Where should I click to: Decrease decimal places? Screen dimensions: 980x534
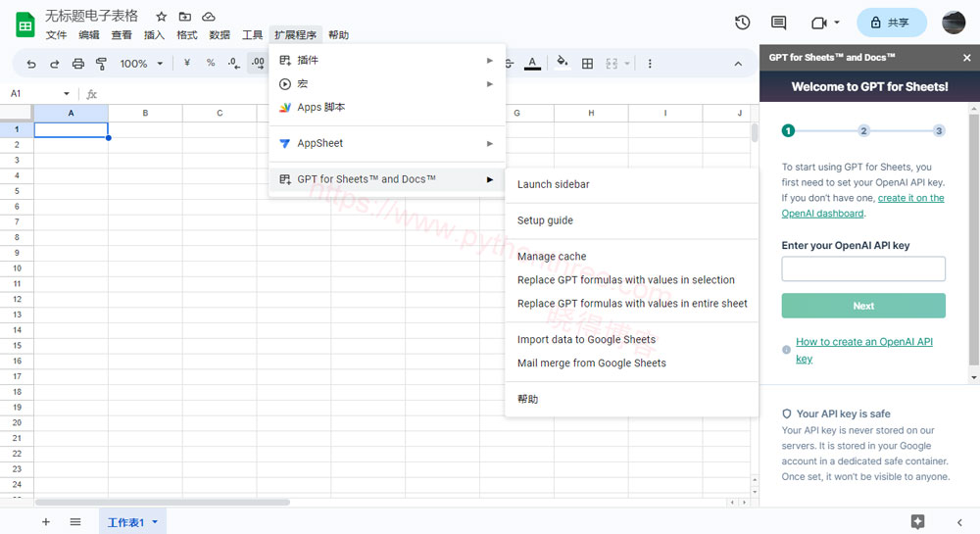pyautogui.click(x=234, y=63)
